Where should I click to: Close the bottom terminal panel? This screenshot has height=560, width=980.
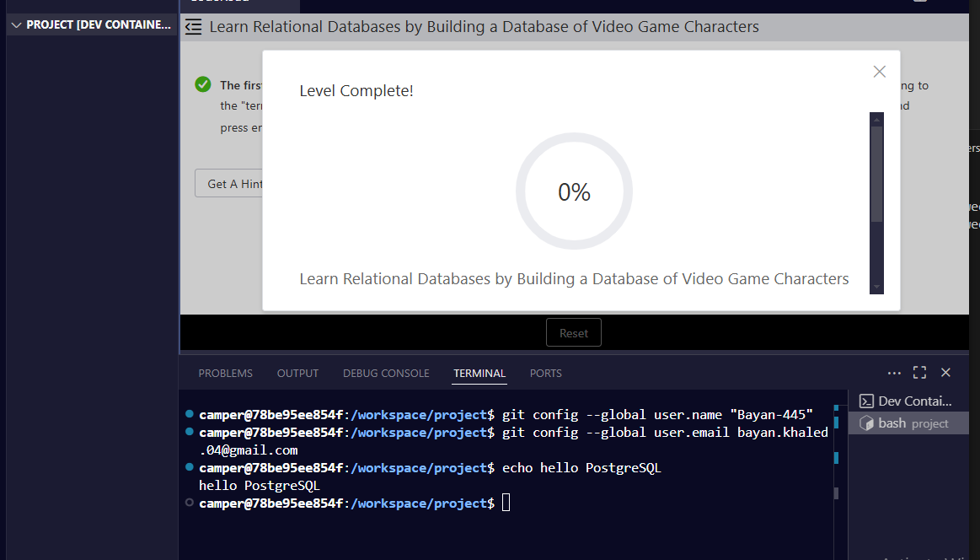click(945, 373)
